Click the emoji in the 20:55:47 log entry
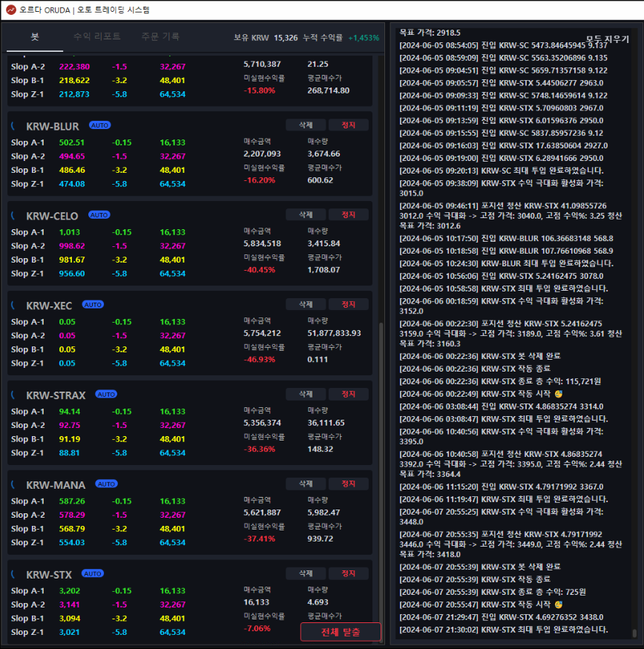The width and height of the screenshot is (644, 649). pyautogui.click(x=559, y=604)
